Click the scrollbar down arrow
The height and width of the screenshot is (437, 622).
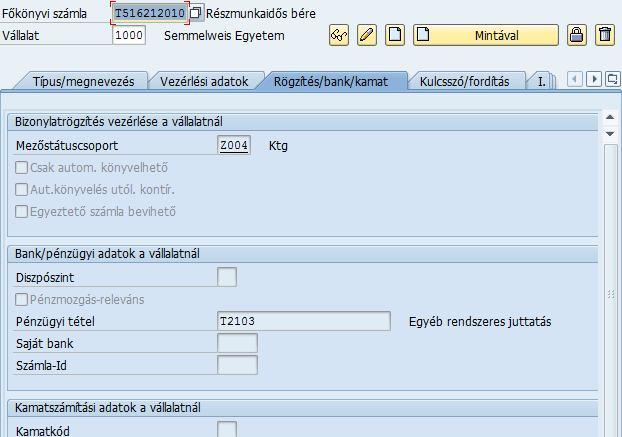(610, 134)
